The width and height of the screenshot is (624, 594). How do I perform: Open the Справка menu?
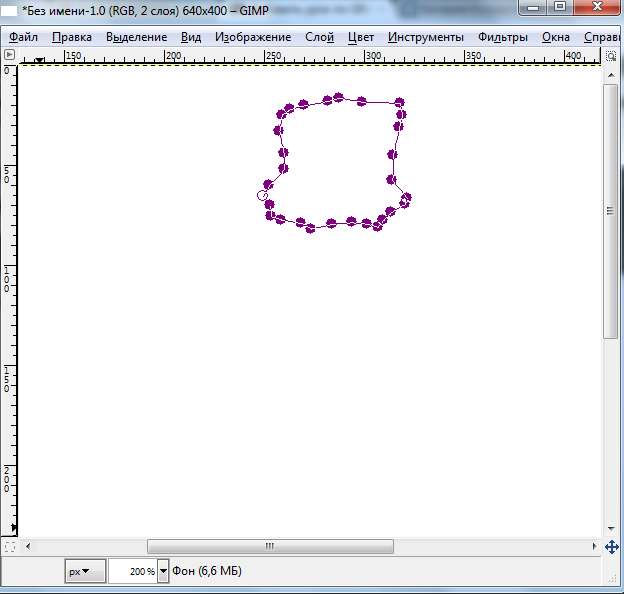(x=602, y=37)
